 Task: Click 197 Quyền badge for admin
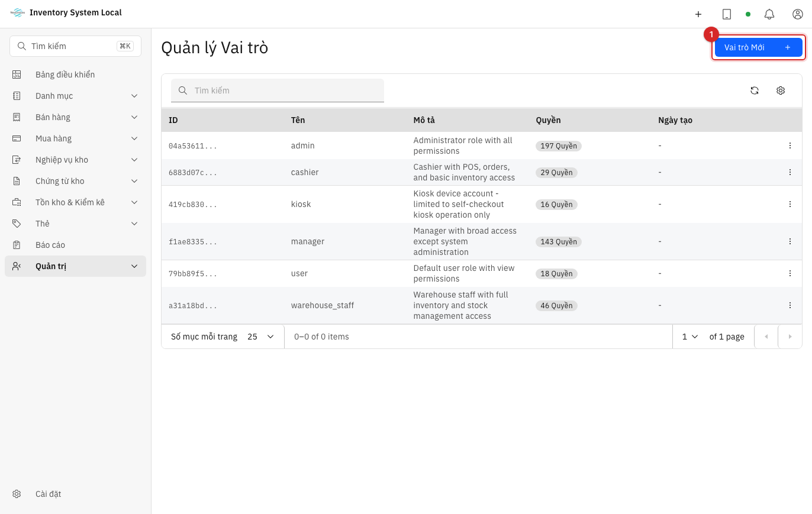tap(559, 146)
